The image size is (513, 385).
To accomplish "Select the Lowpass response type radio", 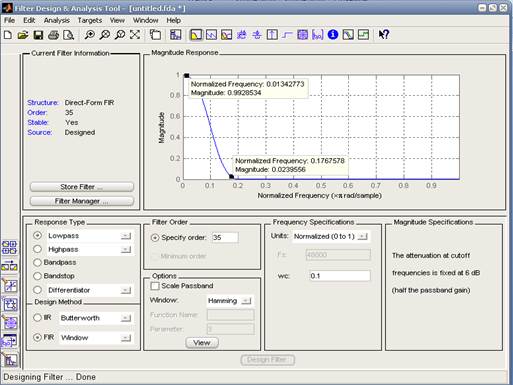I will point(38,236).
